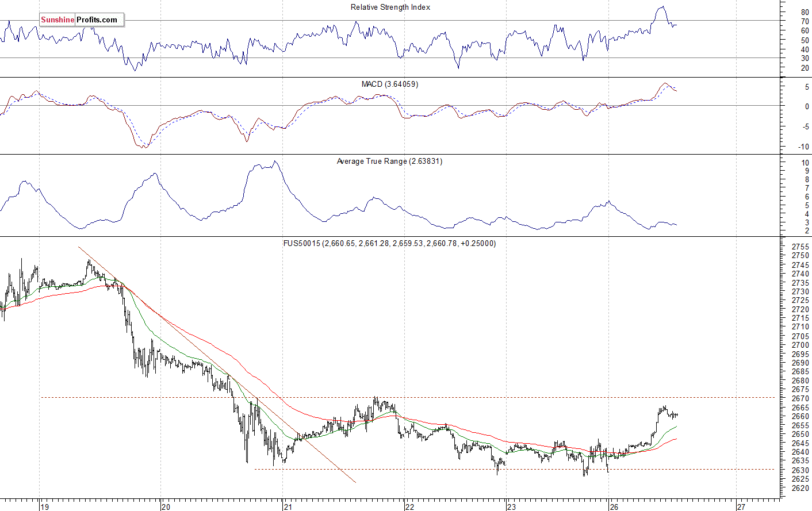Click the 2745 price axis value
The height and width of the screenshot is (511, 812).
[x=800, y=266]
